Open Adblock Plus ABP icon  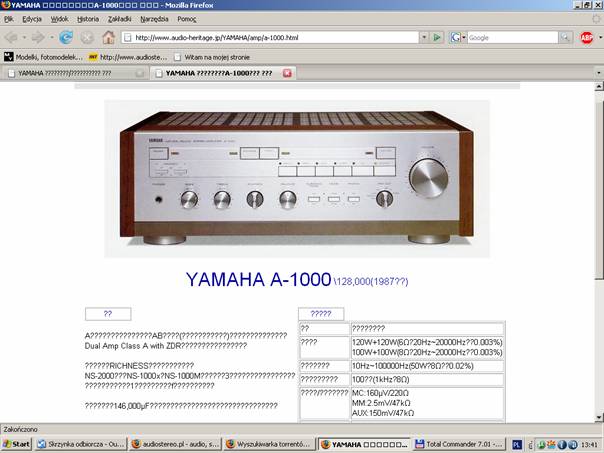click(586, 37)
